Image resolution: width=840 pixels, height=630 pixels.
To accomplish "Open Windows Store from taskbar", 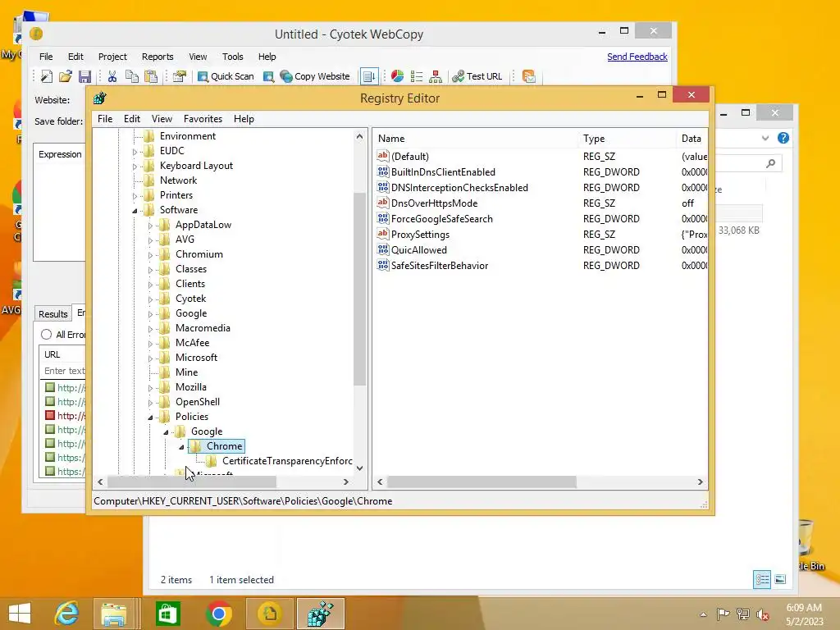I will point(167,614).
